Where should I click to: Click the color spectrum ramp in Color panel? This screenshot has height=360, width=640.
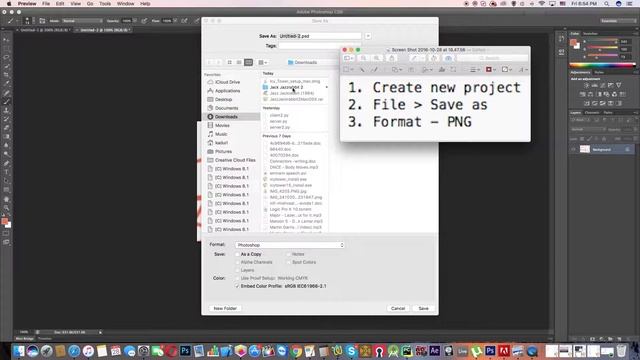click(602, 65)
